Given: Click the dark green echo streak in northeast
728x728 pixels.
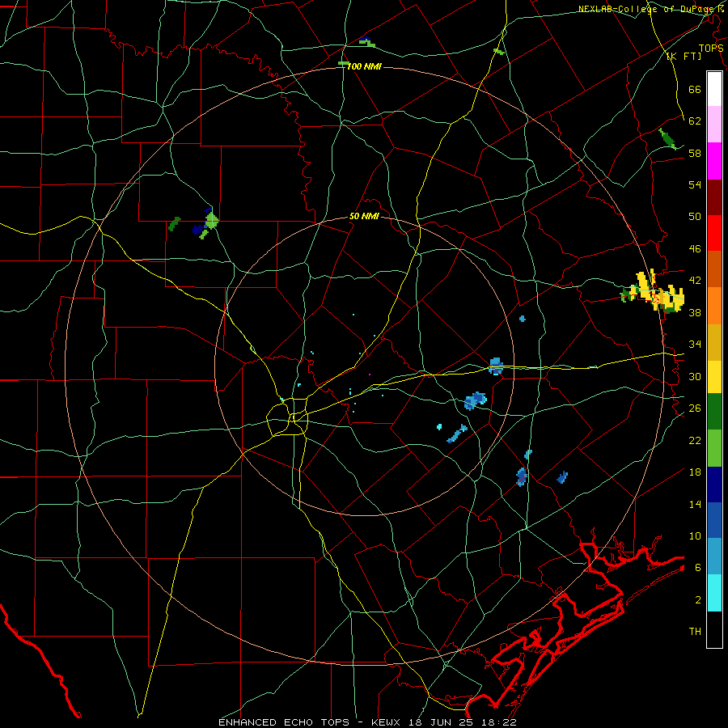Looking at the screenshot, I should pos(667,139).
